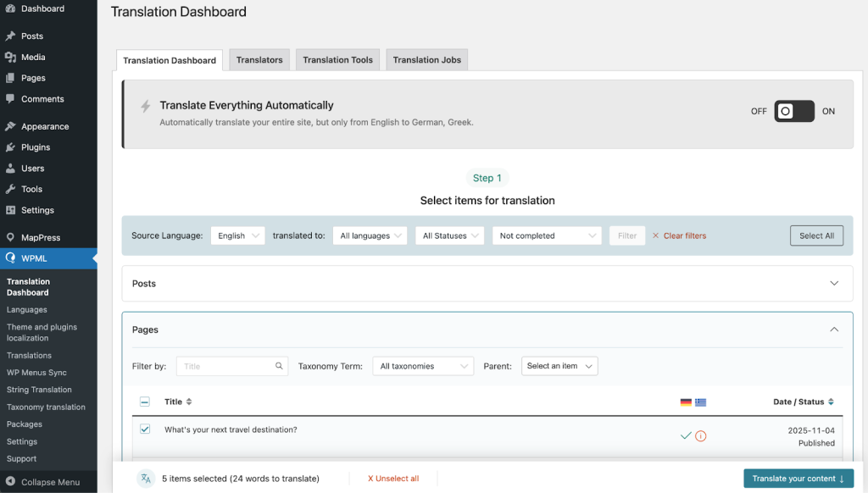This screenshot has height=493, width=868.
Task: Open Translations in WPML submenu
Action: [x=29, y=355]
